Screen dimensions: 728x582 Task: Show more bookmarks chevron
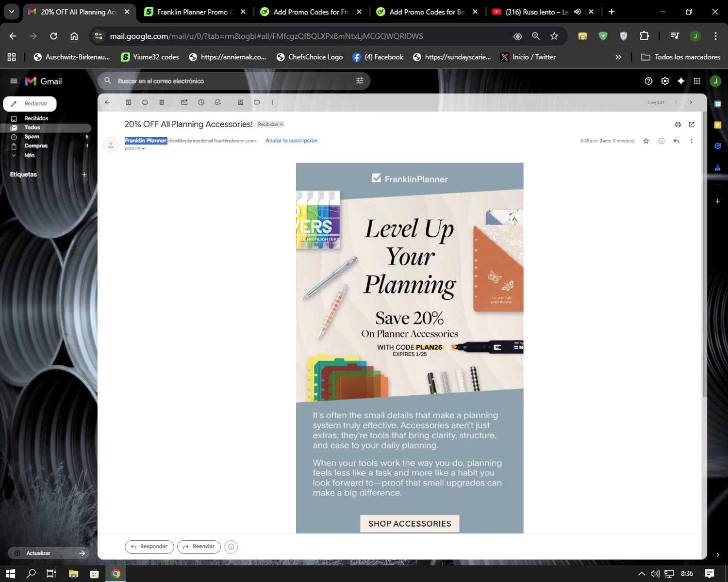(x=618, y=57)
